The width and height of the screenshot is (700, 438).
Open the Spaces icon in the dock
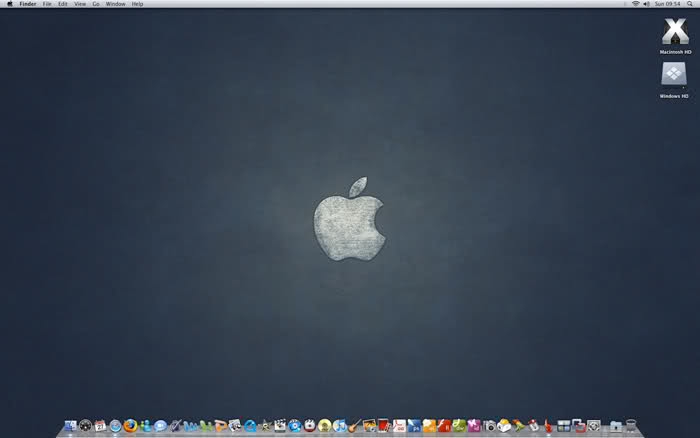[x=563, y=426]
